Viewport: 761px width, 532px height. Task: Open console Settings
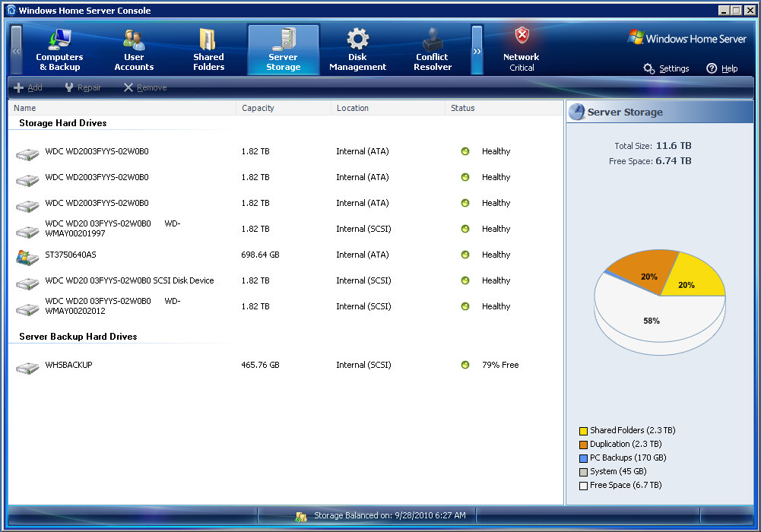pos(667,68)
